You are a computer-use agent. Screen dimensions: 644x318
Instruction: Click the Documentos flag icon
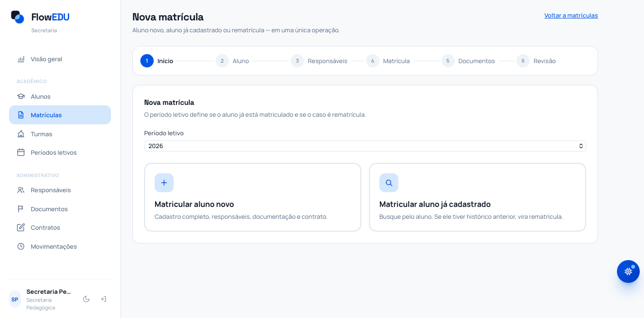click(x=21, y=209)
